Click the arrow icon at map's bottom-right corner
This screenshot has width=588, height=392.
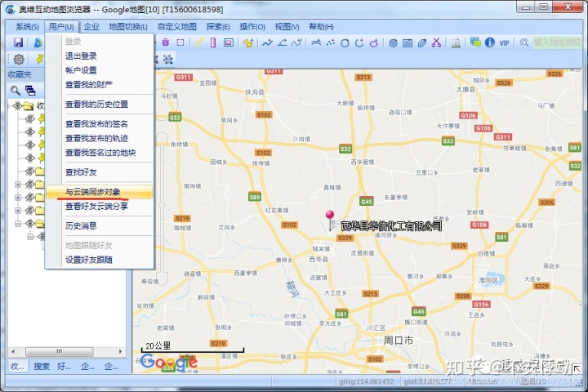(x=577, y=368)
